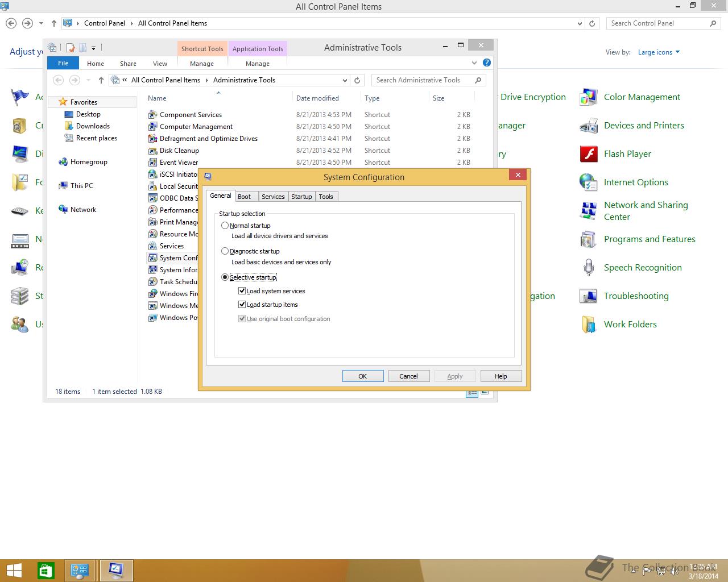The image size is (728, 582).
Task: Expand Control Panel address bar history dropdown
Action: coord(580,23)
